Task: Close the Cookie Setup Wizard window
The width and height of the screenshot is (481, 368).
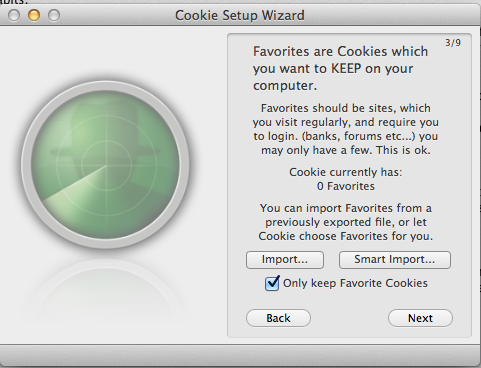Action: tap(14, 15)
